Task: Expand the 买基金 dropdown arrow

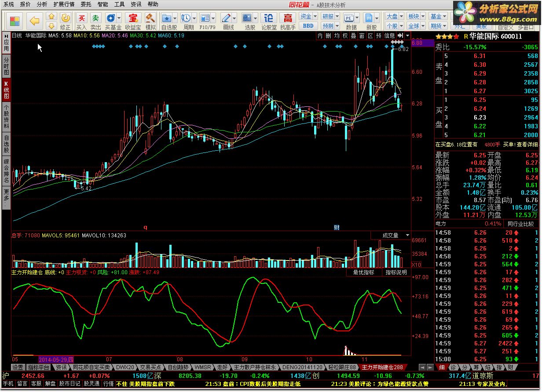Action: pos(119,18)
